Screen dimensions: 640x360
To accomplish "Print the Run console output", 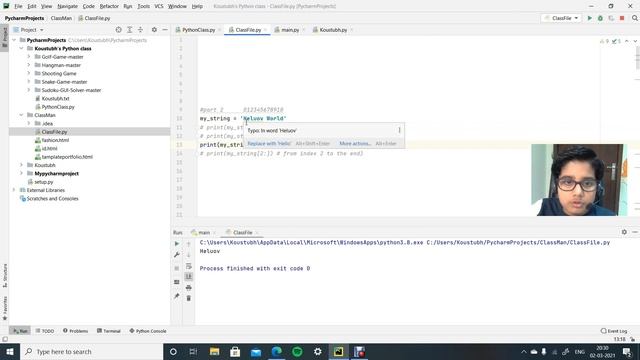I will pos(189,288).
